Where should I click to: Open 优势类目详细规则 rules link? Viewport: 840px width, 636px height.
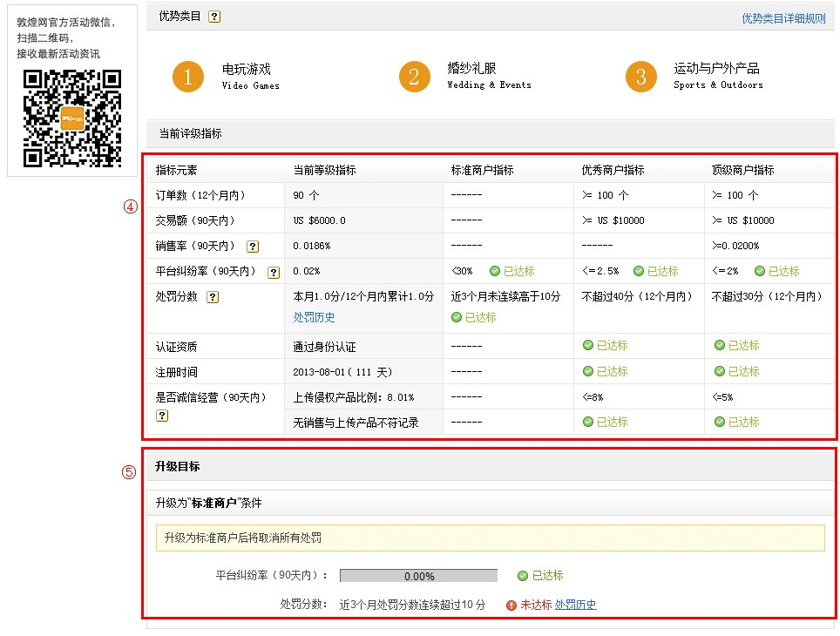pyautogui.click(x=785, y=16)
